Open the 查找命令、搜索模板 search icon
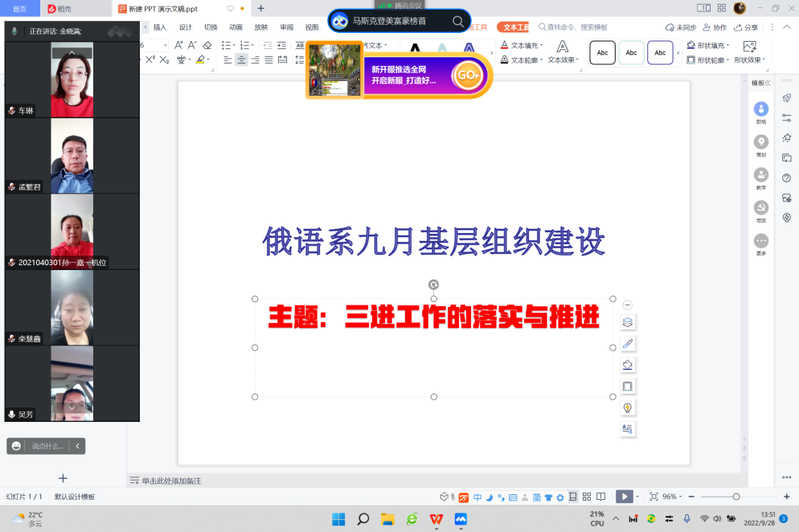Screen dimensions: 799x532 (543, 27)
